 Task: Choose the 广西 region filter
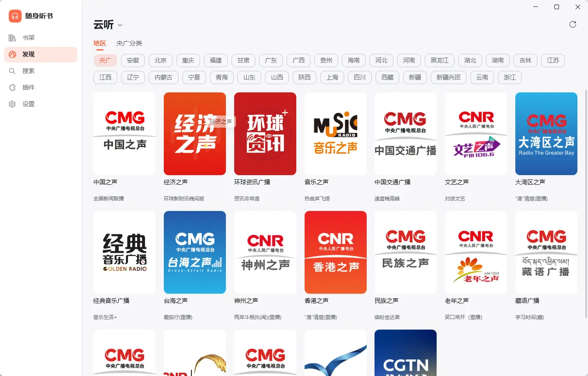click(x=299, y=60)
